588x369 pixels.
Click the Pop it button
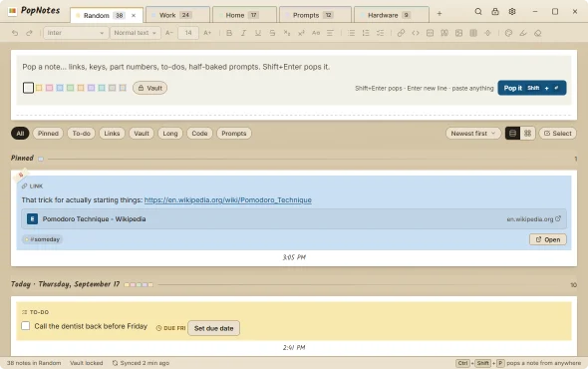click(532, 88)
